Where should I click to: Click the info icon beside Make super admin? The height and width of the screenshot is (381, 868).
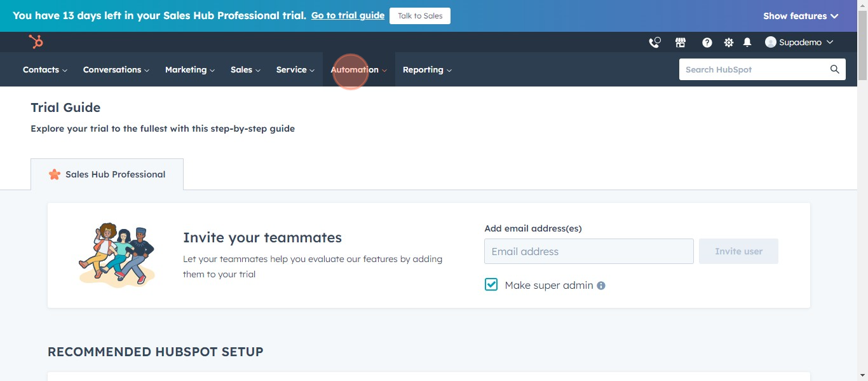pos(601,286)
